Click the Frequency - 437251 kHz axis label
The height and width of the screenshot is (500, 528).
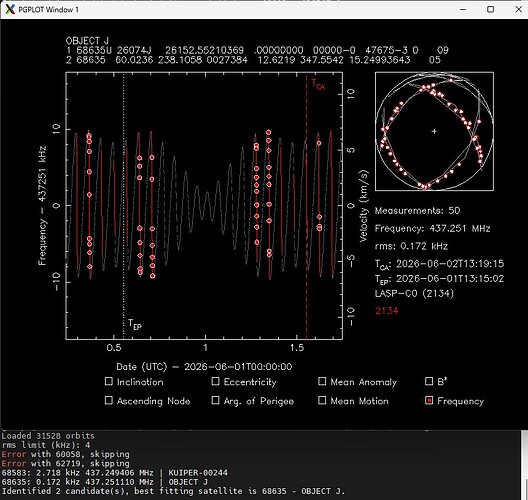point(42,205)
